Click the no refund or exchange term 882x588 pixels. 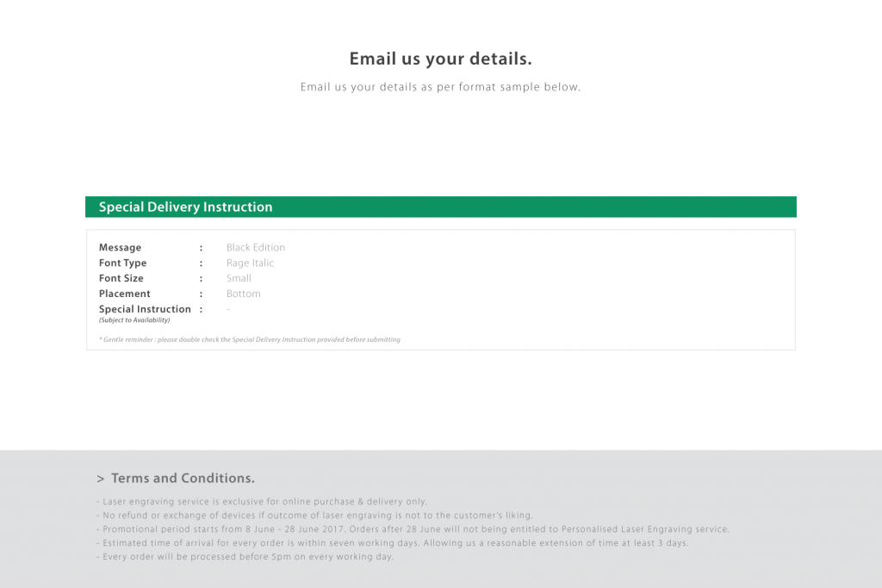[x=314, y=516]
